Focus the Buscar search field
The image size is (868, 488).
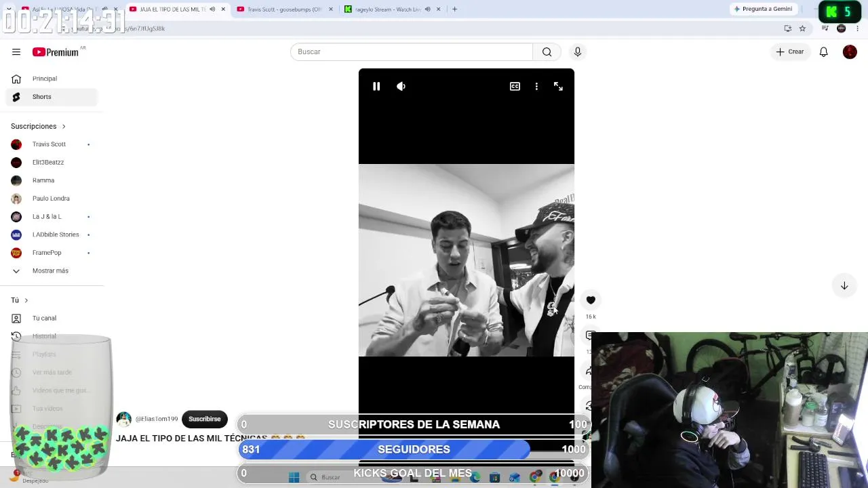412,52
